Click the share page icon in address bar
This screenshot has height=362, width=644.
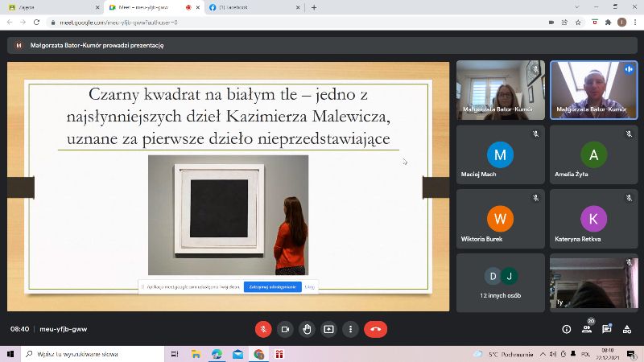[565, 23]
